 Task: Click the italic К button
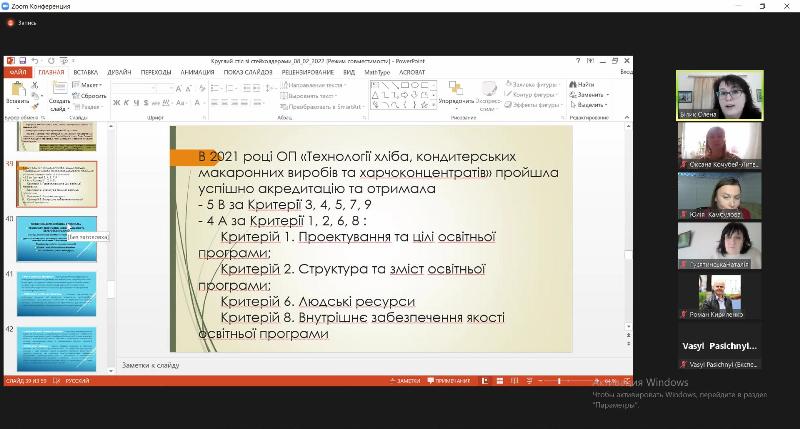pyautogui.click(x=127, y=103)
